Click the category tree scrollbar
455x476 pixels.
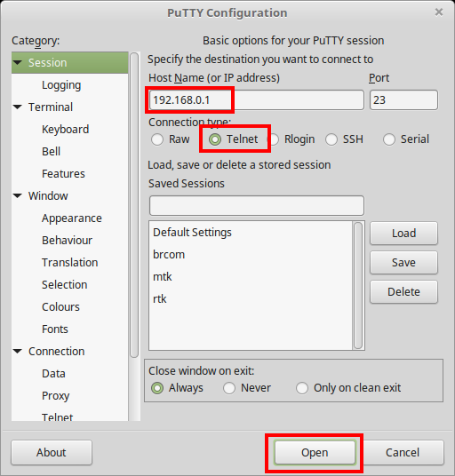pyautogui.click(x=134, y=205)
